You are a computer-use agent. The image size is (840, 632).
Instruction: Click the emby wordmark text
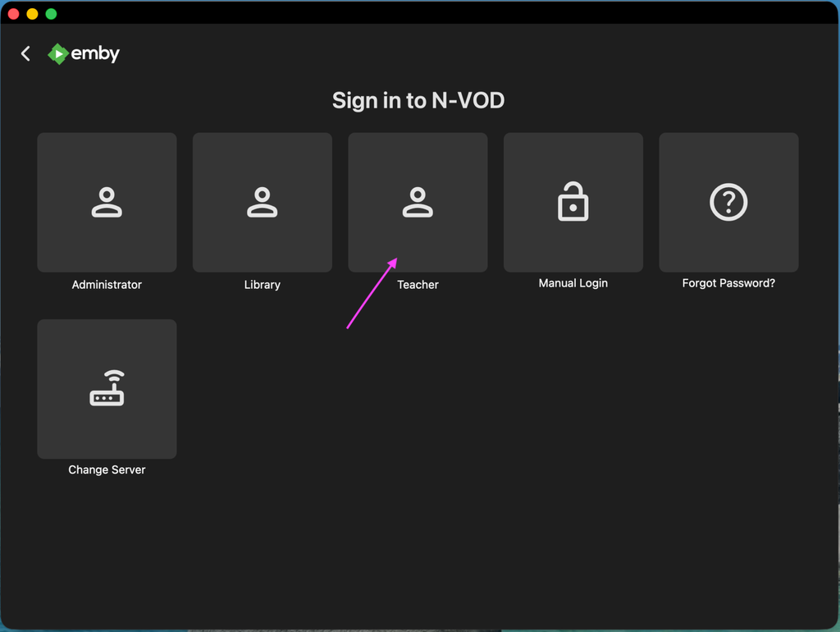pos(95,53)
